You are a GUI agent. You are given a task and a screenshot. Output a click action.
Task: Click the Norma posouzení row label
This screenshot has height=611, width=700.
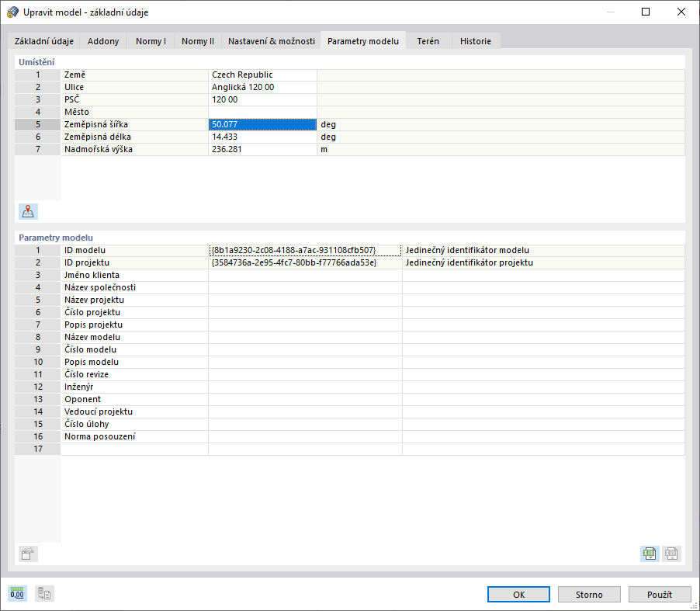99,436
